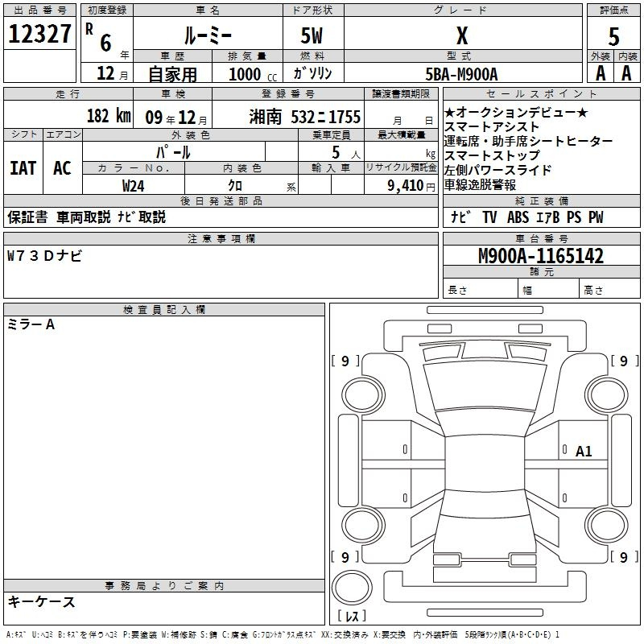Select exterior color パール
Screen dimensions: 644x644
coord(173,152)
